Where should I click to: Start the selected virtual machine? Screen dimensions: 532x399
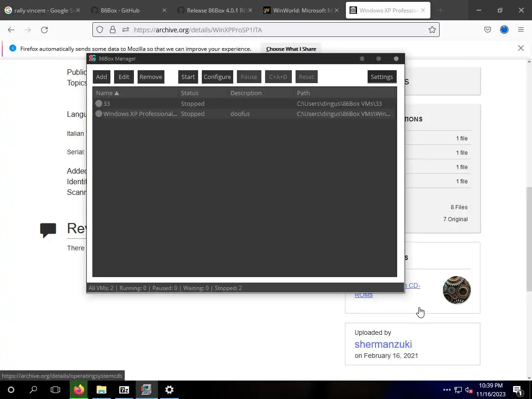(x=188, y=77)
